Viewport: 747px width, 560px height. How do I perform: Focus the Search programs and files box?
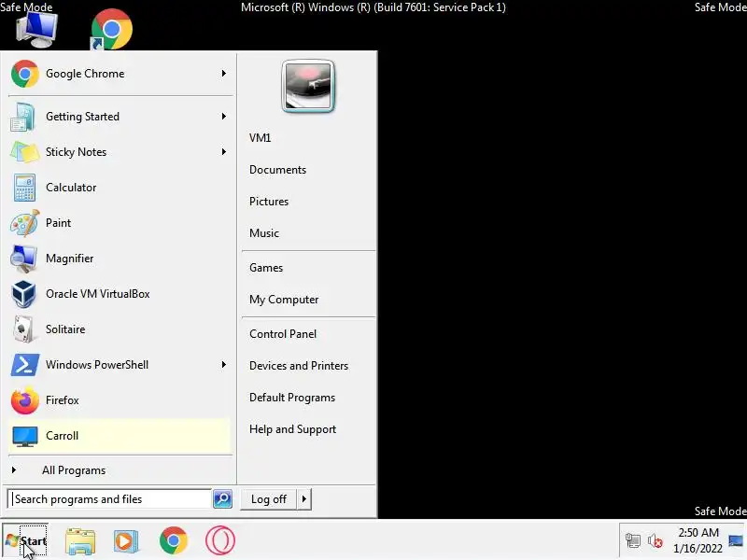pos(110,499)
